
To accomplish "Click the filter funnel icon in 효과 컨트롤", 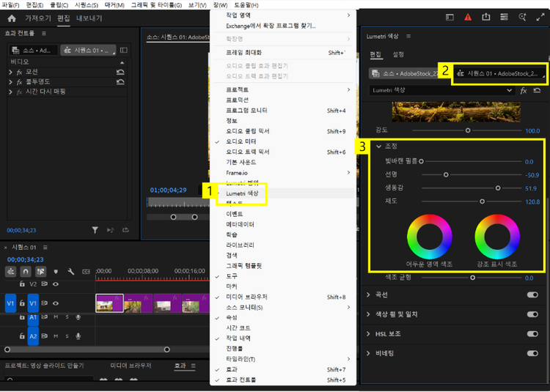I will (x=95, y=230).
